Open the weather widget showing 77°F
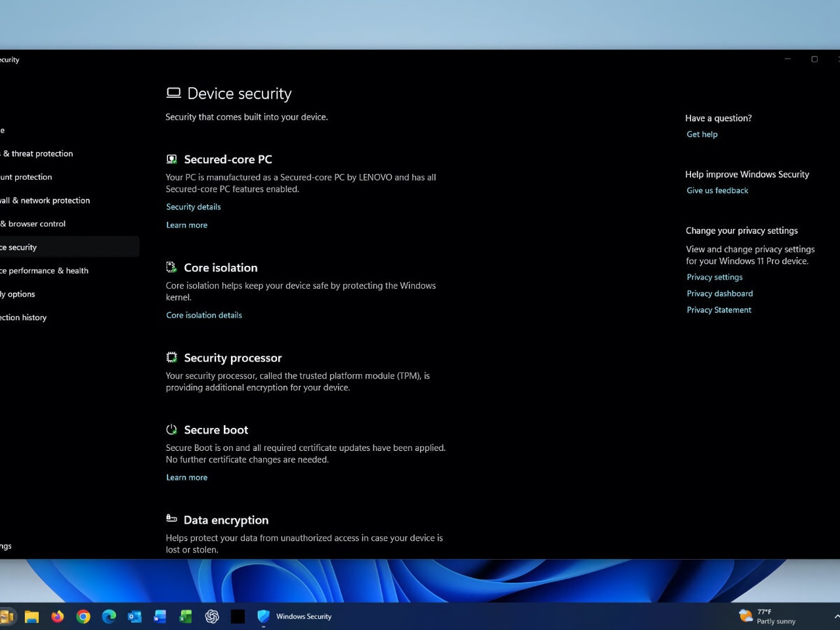This screenshot has height=630, width=840. pos(766,616)
